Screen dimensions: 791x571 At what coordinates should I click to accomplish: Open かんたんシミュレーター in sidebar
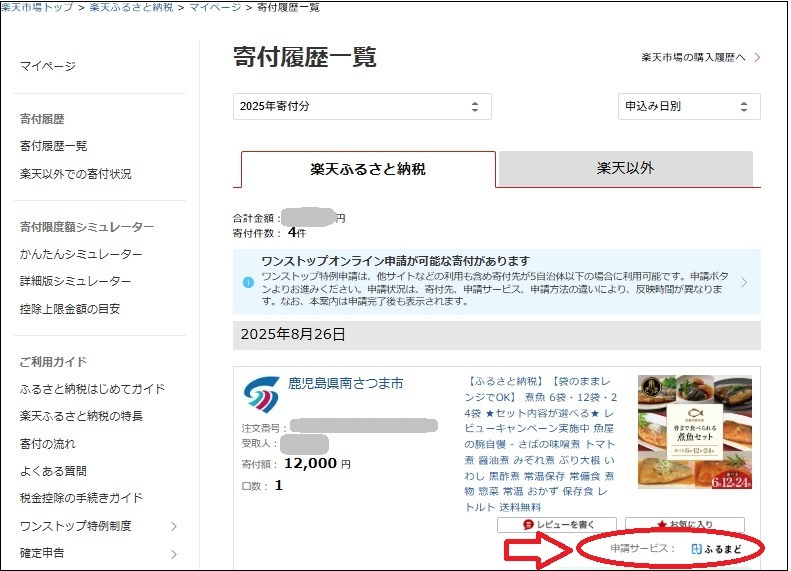81,255
